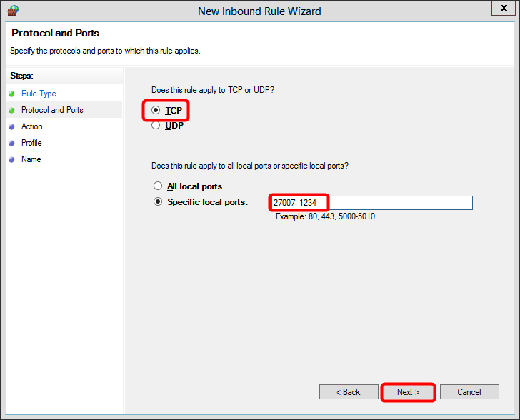Open the Rule Type step link
The image size is (520, 420).
pyautogui.click(x=39, y=94)
